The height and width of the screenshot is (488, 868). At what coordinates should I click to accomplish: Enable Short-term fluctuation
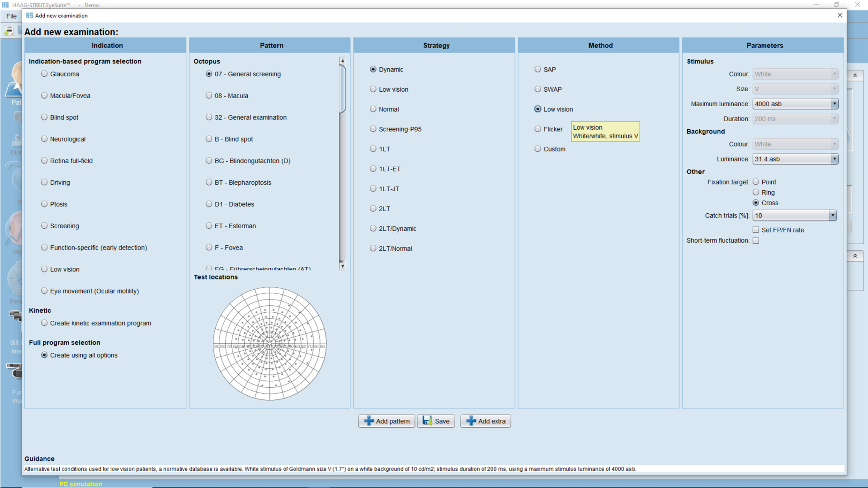(x=756, y=240)
